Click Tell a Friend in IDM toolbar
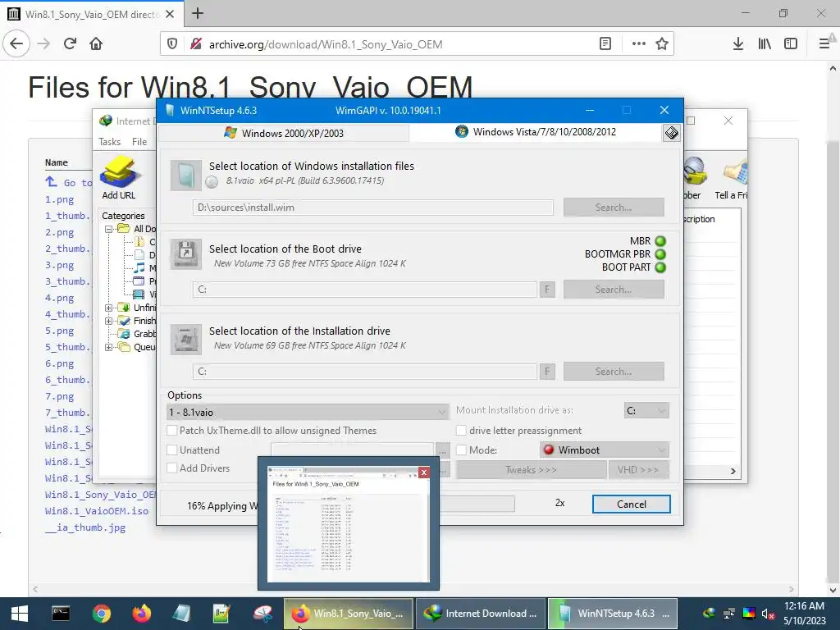Image resolution: width=840 pixels, height=630 pixels. coord(731,180)
